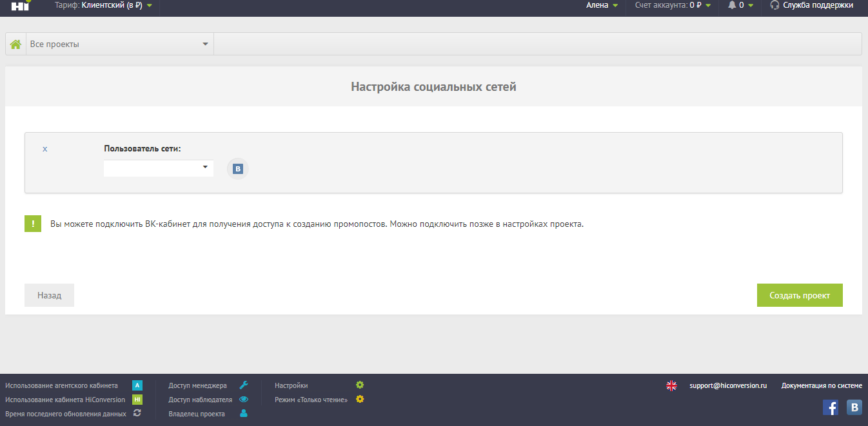Click the support headset icon
Image resolution: width=868 pixels, height=426 pixels.
(774, 5)
